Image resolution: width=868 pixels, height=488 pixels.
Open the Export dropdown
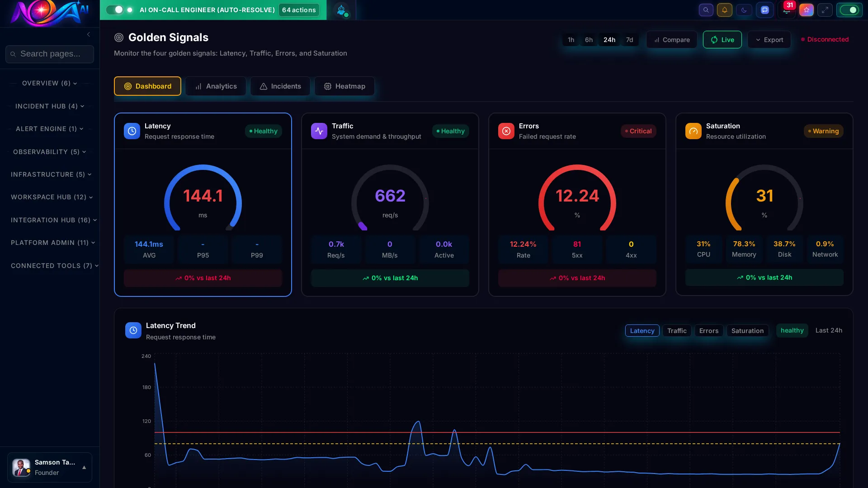click(x=769, y=40)
